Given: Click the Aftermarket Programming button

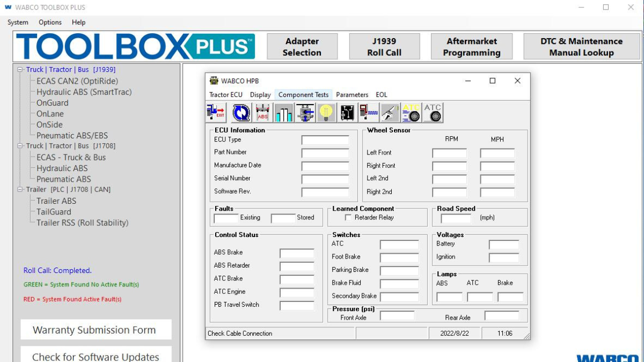Looking at the screenshot, I should 472,47.
